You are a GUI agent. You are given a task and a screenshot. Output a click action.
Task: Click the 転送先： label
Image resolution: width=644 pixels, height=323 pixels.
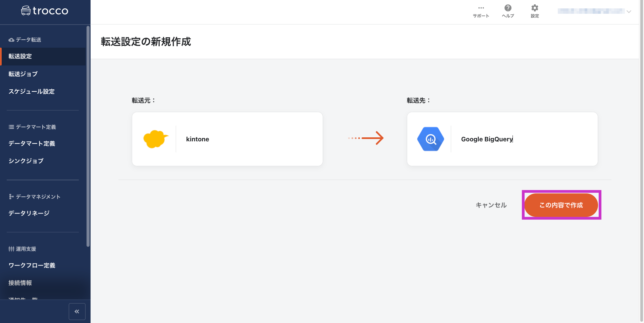(419, 100)
